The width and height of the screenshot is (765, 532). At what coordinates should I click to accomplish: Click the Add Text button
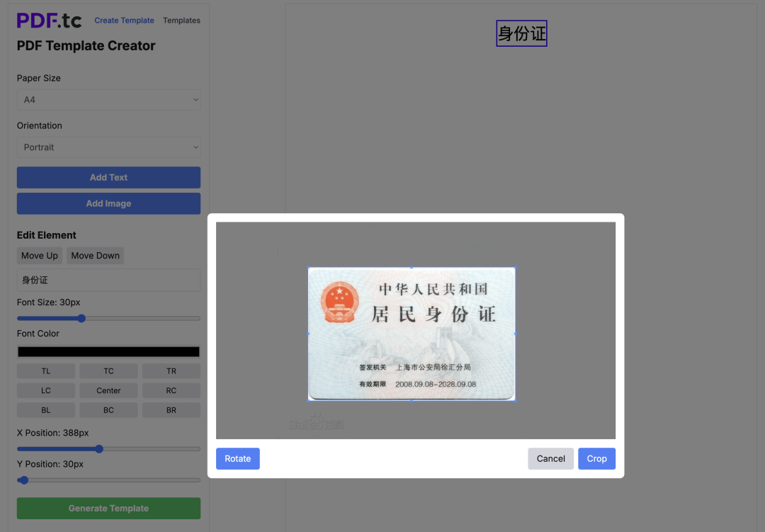coord(108,178)
